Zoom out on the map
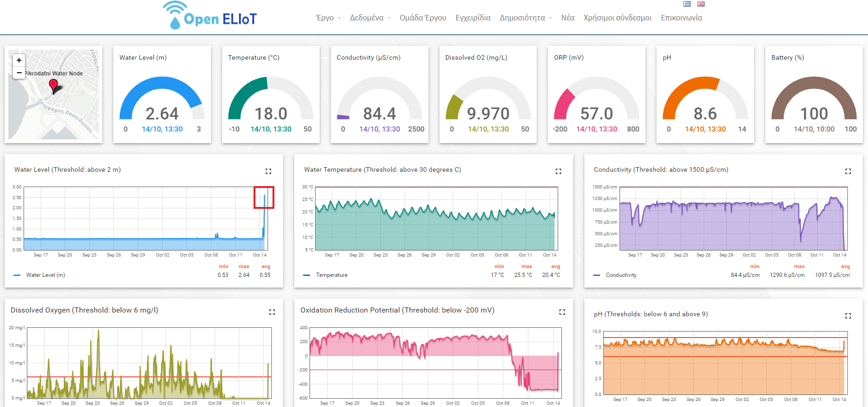This screenshot has width=868, height=407. (19, 73)
